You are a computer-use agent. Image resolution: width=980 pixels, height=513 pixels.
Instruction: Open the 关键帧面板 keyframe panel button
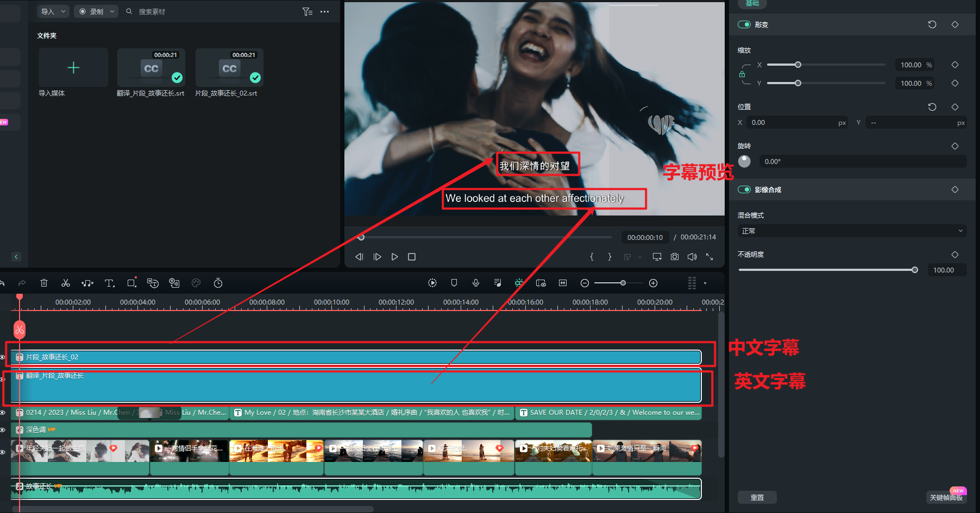(x=945, y=497)
